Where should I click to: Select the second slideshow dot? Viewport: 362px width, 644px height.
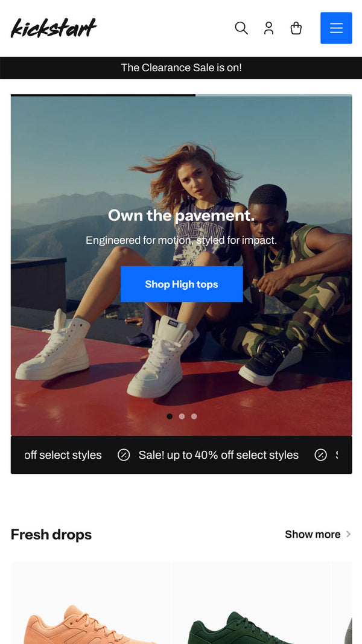pyautogui.click(x=182, y=416)
